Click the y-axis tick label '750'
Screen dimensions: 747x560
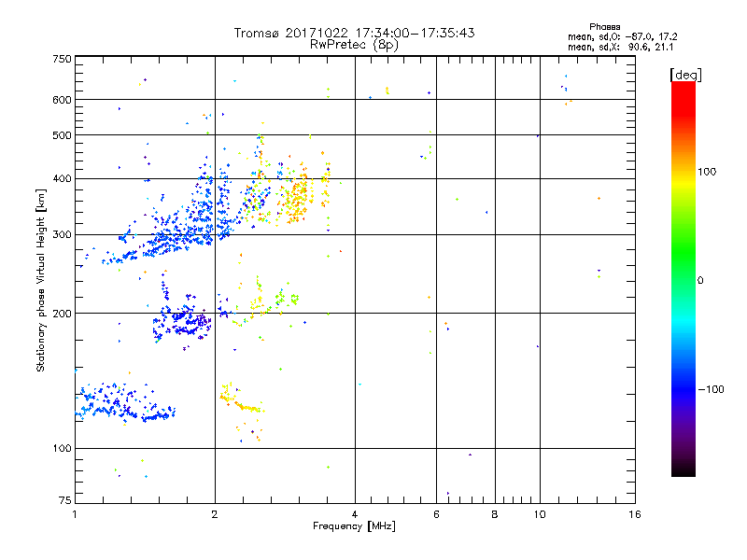pos(62,59)
